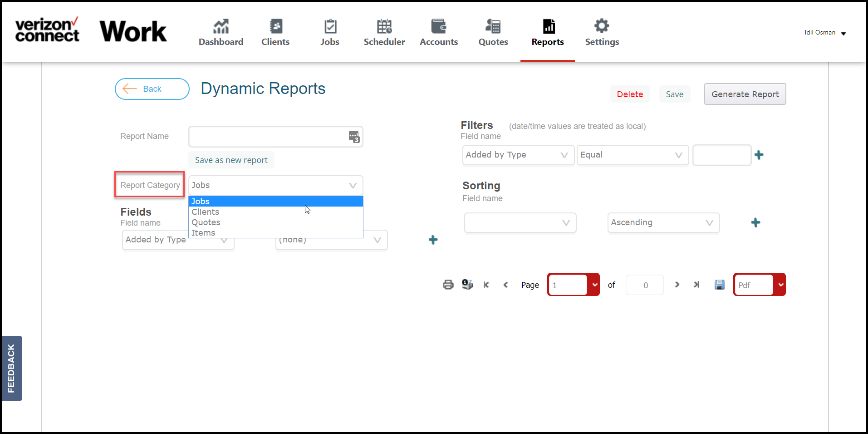The width and height of the screenshot is (868, 434).
Task: Add a filter with the Filters plus icon
Action: pos(759,155)
